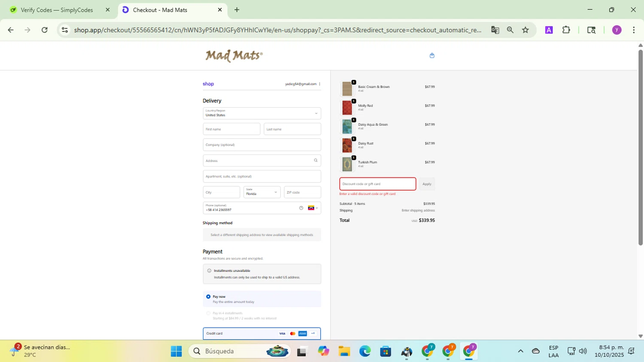Viewport: 644px width, 362px height.
Task: Click the installments unavailable info icon
Action: [x=209, y=271]
